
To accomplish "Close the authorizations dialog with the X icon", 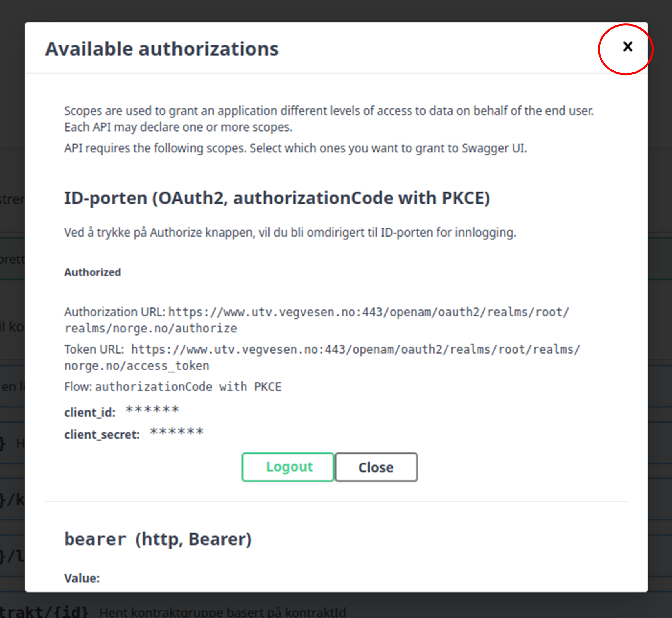I will click(627, 47).
